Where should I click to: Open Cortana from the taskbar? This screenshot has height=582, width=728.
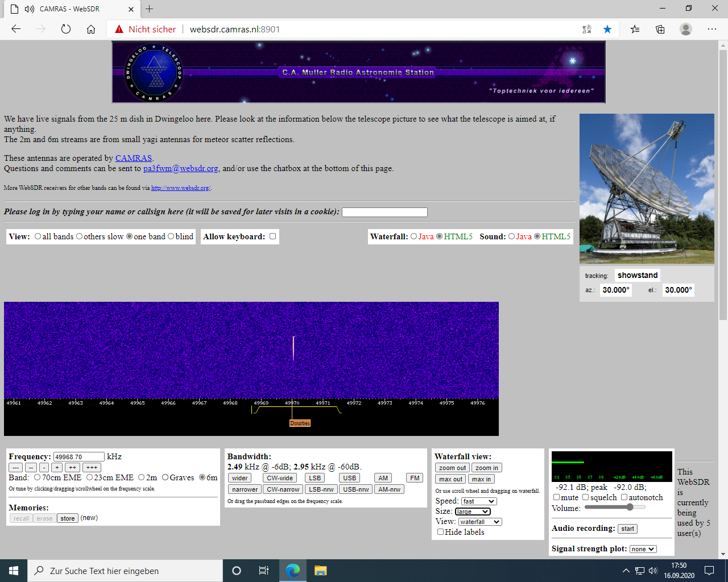[x=237, y=571]
